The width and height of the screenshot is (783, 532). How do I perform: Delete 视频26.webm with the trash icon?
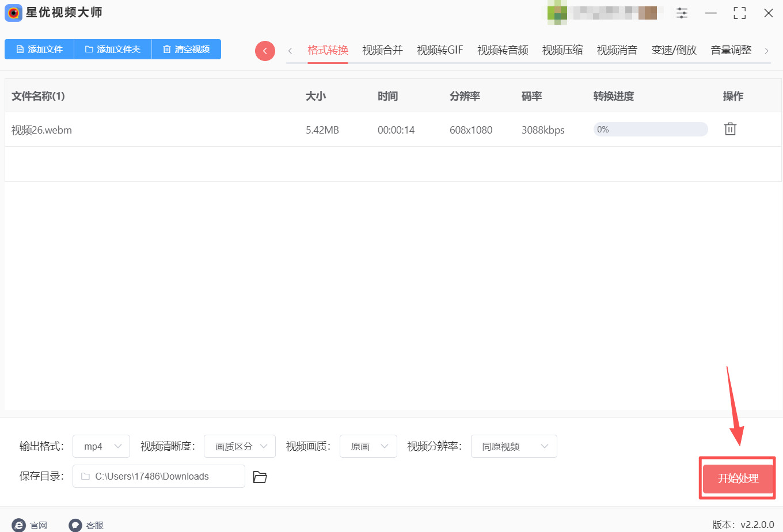point(730,129)
